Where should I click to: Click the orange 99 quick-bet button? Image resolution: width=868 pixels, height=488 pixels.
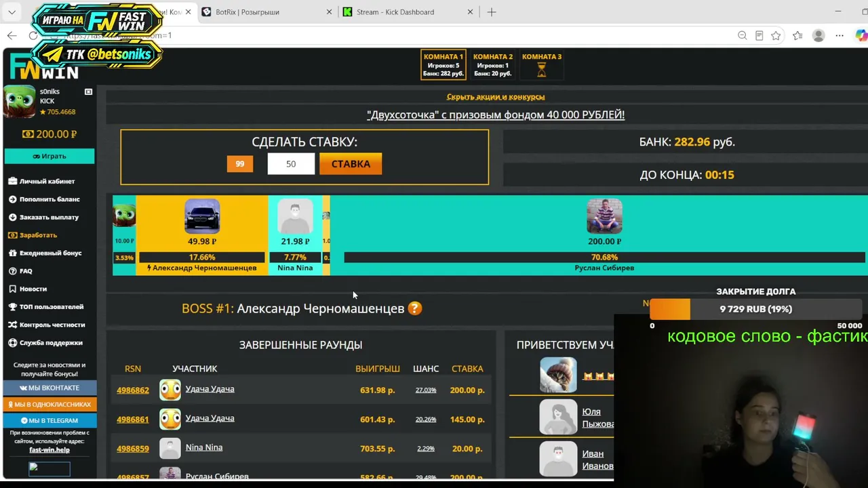(240, 164)
